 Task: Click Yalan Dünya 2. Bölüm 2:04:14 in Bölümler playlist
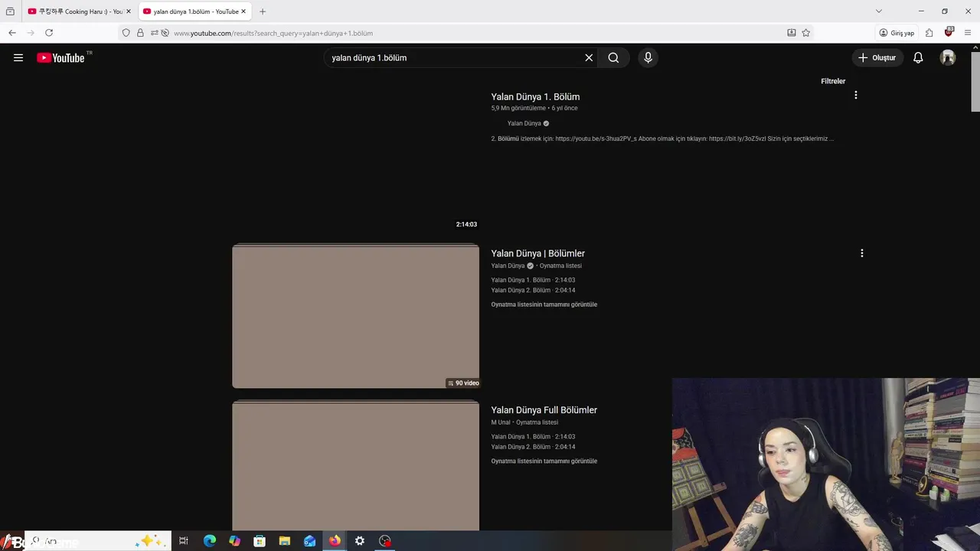pos(533,290)
